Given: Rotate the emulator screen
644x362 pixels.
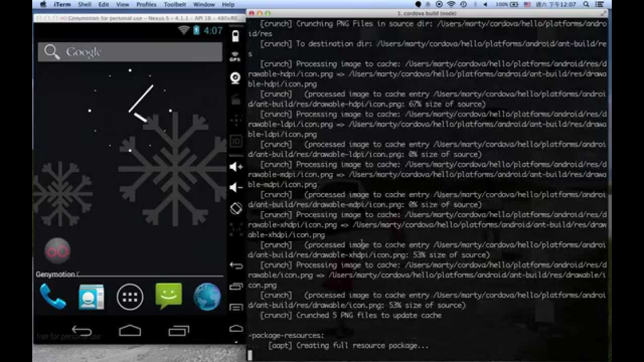Looking at the screenshot, I should pos(236,208).
